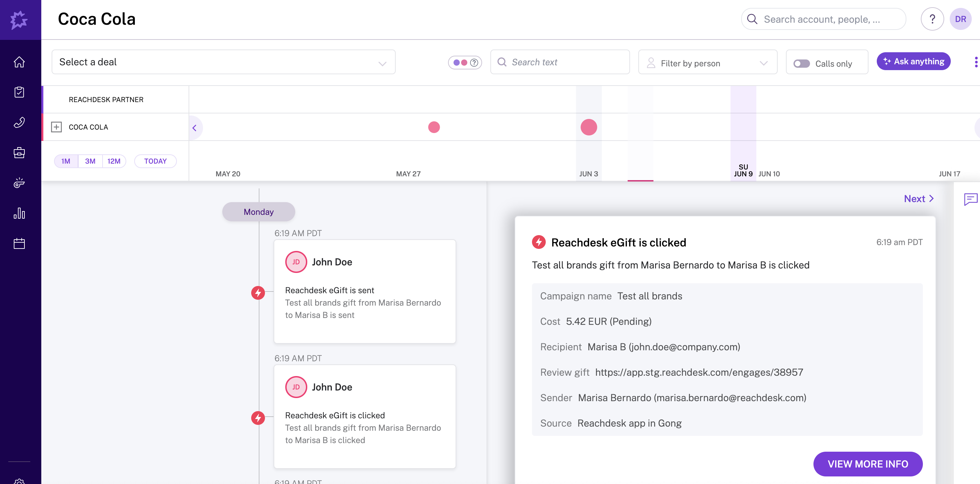This screenshot has width=980, height=484.
Task: Open the whistle coaching sidebar icon
Action: coord(19,183)
